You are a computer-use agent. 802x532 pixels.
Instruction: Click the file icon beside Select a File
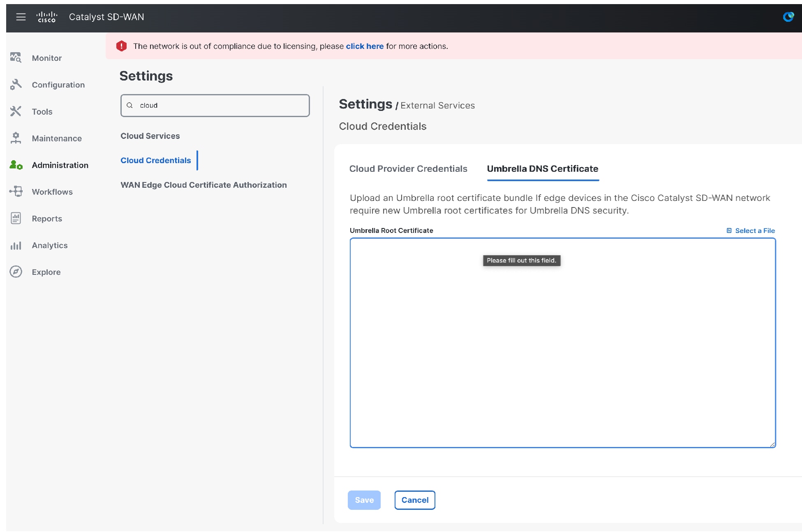tap(729, 230)
